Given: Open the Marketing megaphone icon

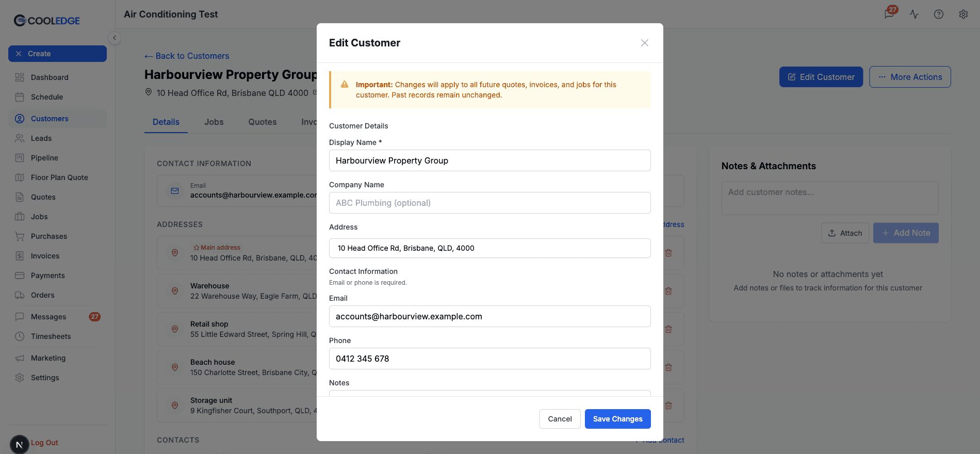Looking at the screenshot, I should [x=20, y=358].
